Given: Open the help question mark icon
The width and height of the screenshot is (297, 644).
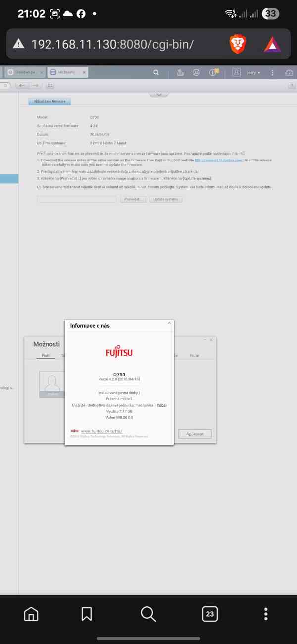Looking at the screenshot, I should point(291,86).
